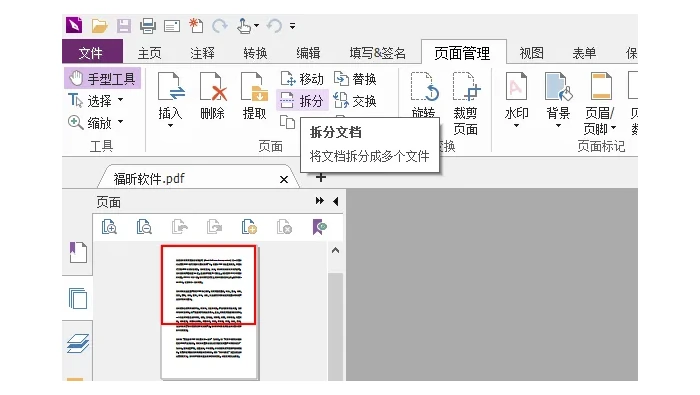This screenshot has width=700, height=395.
Task: Click the 拆分 split document button
Action: tap(302, 101)
